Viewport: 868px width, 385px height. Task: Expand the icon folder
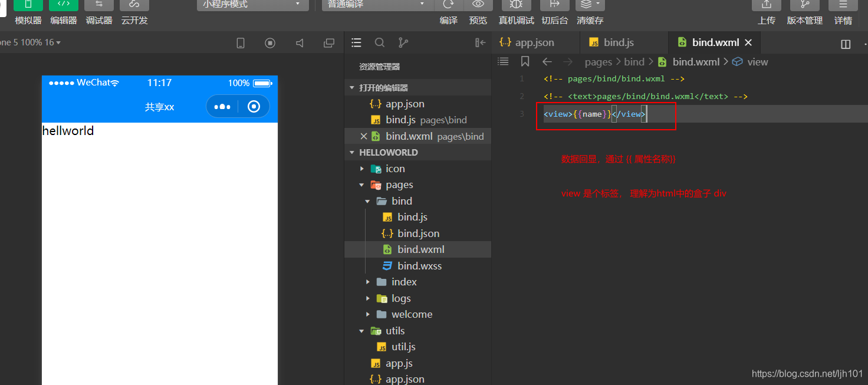[x=417, y=169]
